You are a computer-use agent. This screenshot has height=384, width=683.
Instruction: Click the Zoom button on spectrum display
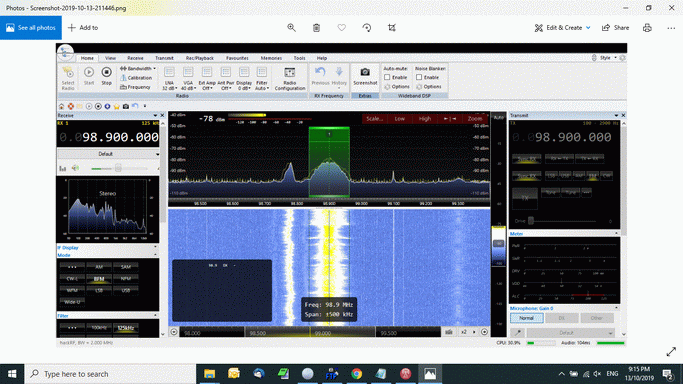point(475,118)
